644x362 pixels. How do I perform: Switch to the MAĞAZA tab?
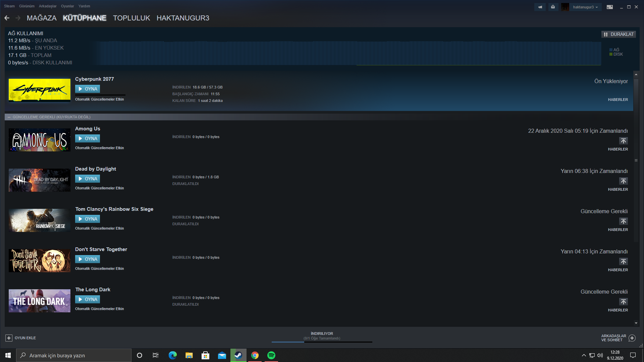point(42,18)
